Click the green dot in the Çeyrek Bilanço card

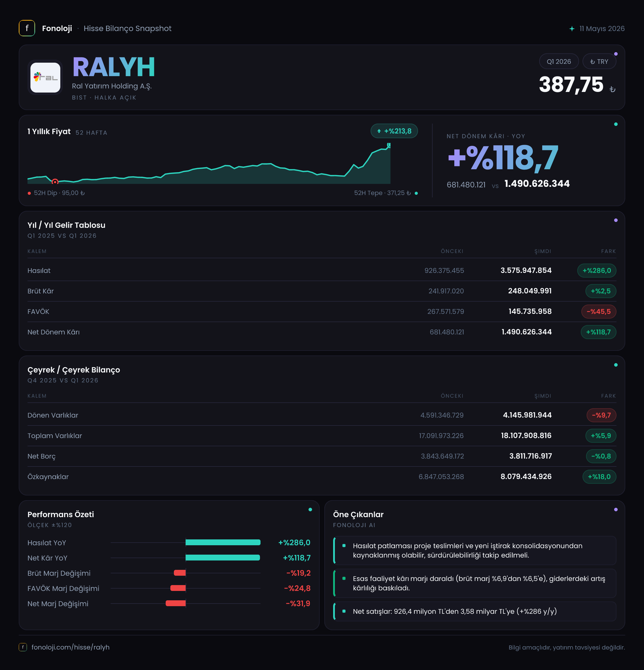(616, 365)
